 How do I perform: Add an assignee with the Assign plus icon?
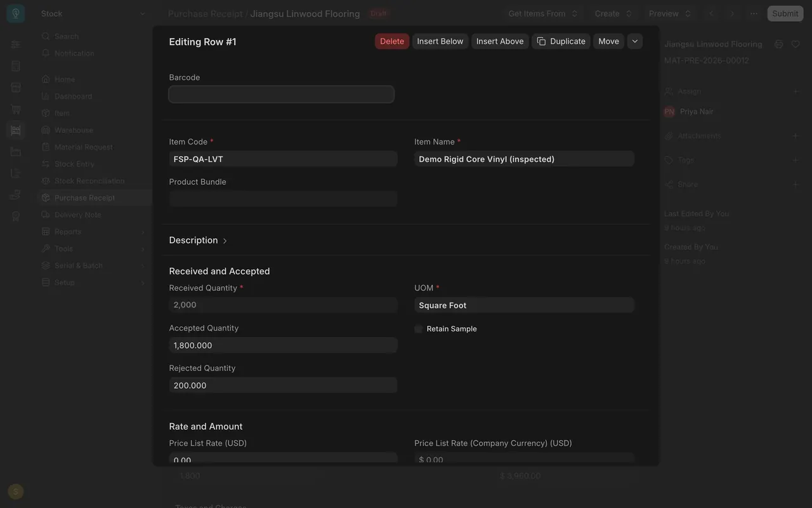[x=796, y=91]
